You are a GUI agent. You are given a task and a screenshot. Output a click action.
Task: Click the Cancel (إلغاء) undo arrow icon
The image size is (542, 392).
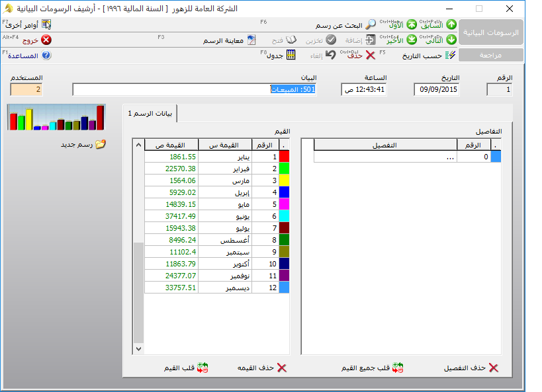point(331,55)
